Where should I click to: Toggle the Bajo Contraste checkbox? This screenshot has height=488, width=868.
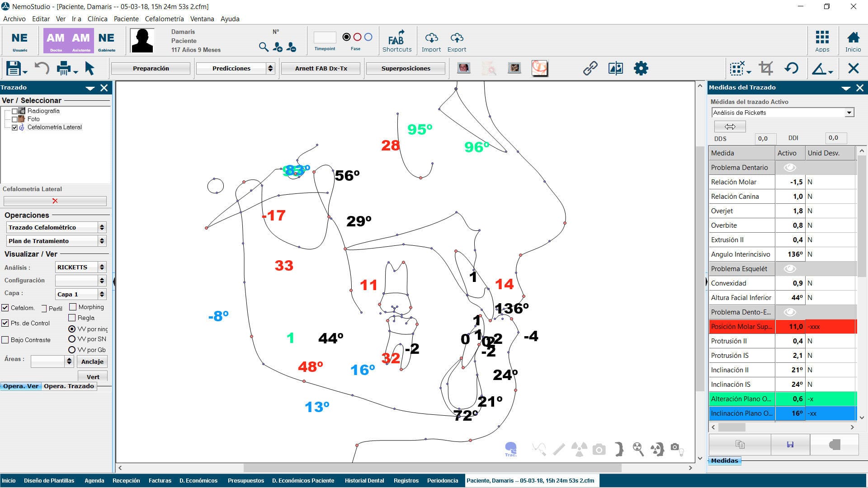pos(5,340)
